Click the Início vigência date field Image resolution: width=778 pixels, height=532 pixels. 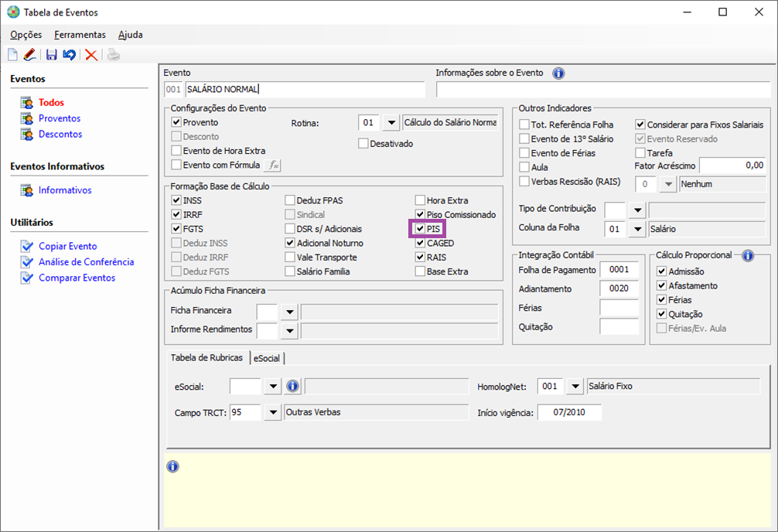point(570,412)
